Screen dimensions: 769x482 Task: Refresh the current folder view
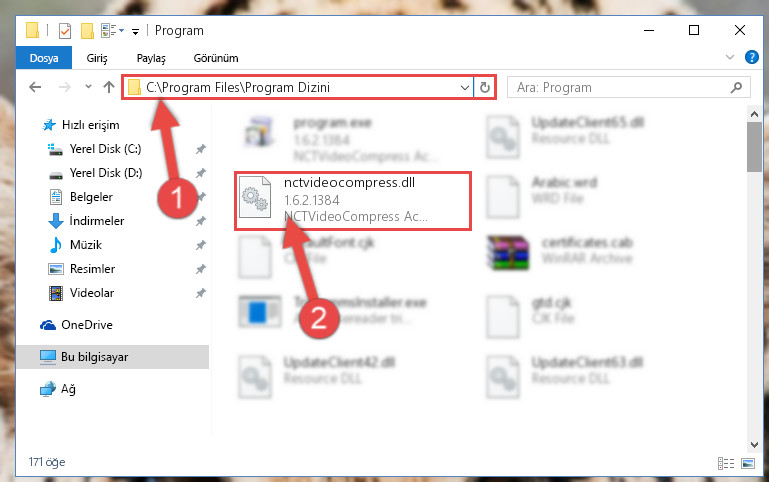click(485, 87)
